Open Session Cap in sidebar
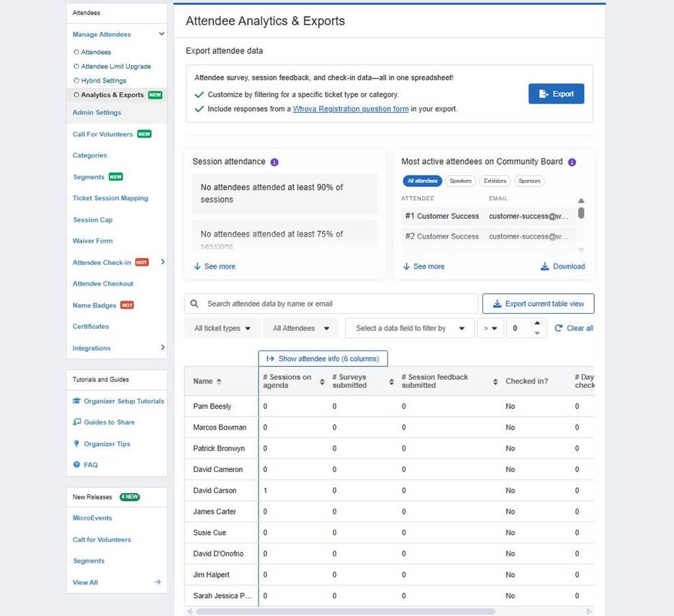Viewport: 674px width, 616px height. 92,219
